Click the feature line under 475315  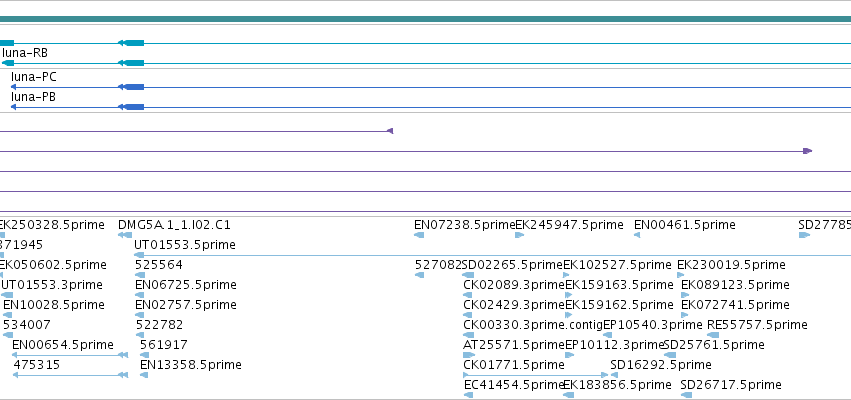(70, 375)
